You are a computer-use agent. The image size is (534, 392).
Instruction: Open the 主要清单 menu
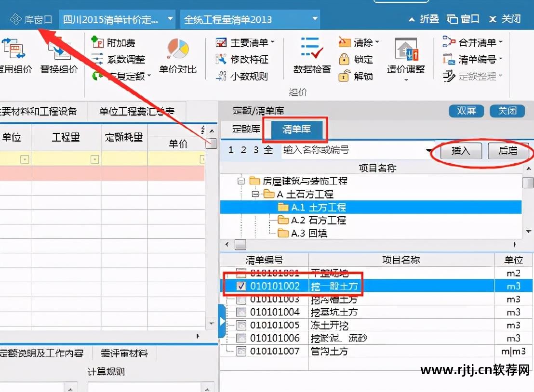[245, 42]
